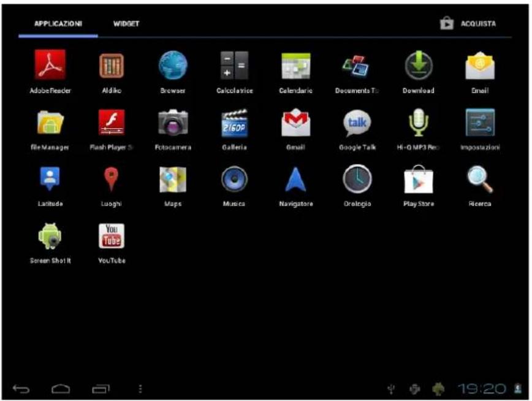Tap the Acquista shop button
The height and width of the screenshot is (401, 532).
pos(468,23)
